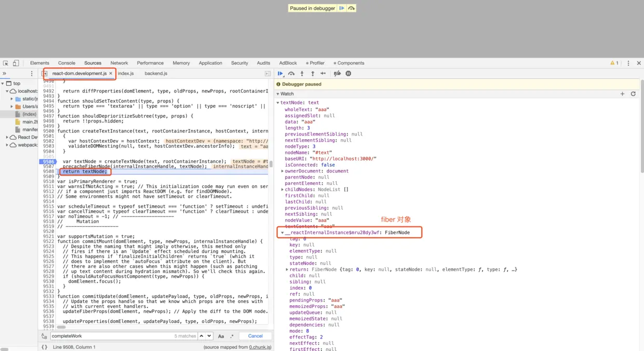Image resolution: width=644 pixels, height=351 pixels.
Task: Expand the return FiberNode property
Action: pos(287,269)
